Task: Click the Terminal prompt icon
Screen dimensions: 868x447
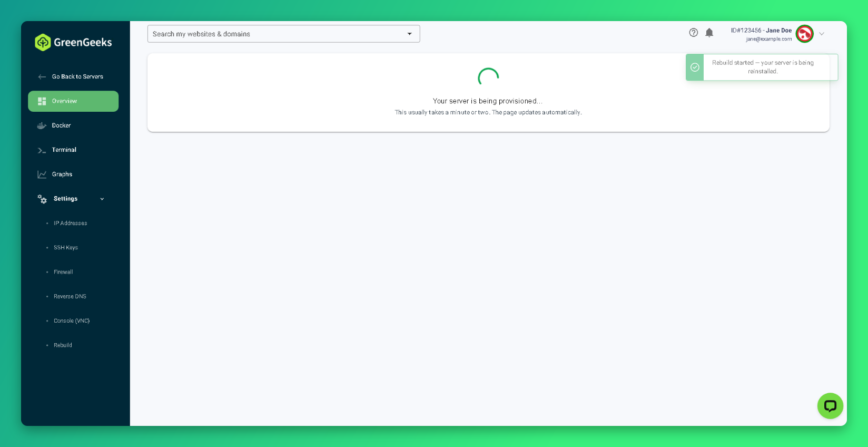Action: 42,150
